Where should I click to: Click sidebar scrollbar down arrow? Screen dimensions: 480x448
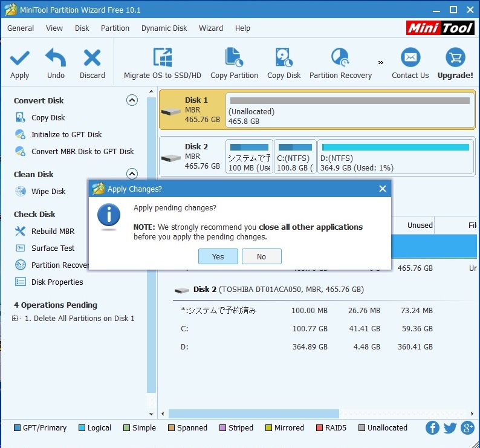[x=151, y=414]
